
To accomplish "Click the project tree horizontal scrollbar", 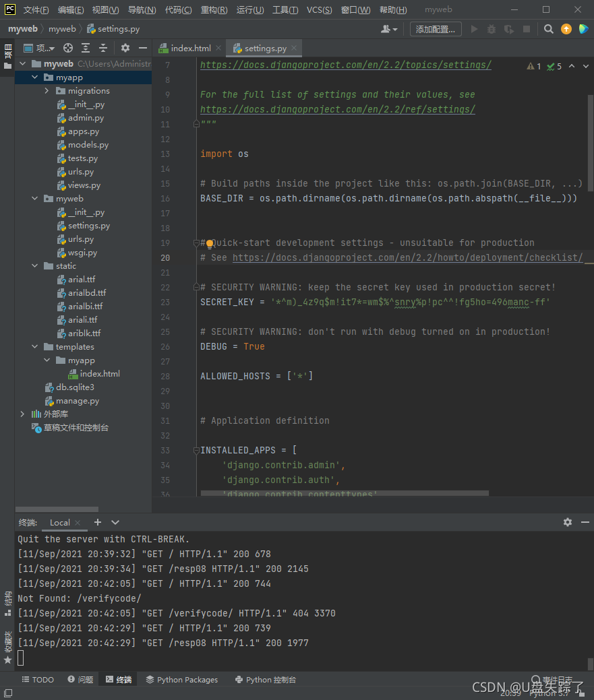I will tap(57, 509).
